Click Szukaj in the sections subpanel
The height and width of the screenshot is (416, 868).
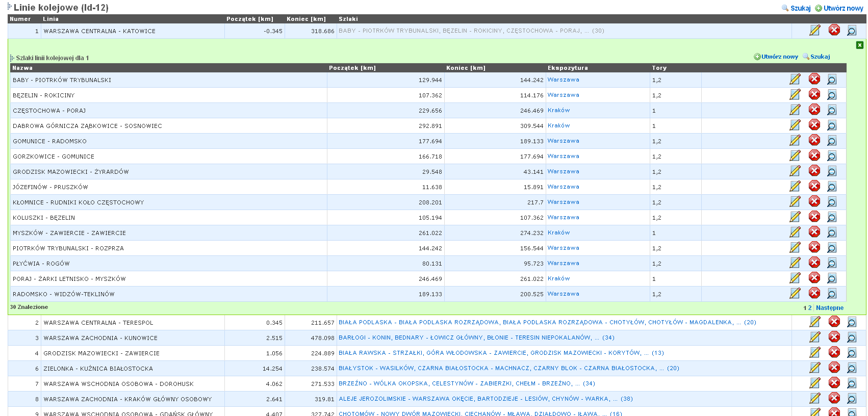820,57
